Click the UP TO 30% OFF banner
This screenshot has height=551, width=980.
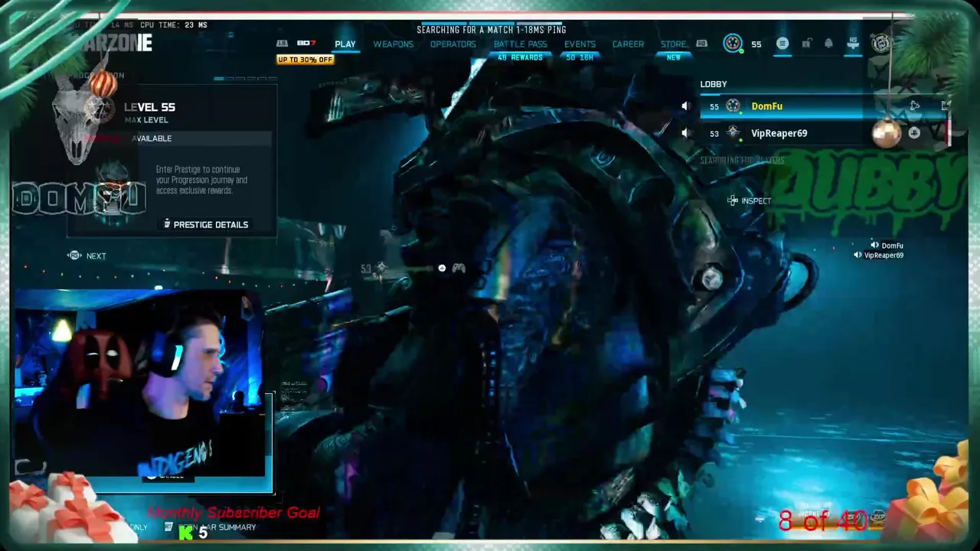pyautogui.click(x=305, y=60)
